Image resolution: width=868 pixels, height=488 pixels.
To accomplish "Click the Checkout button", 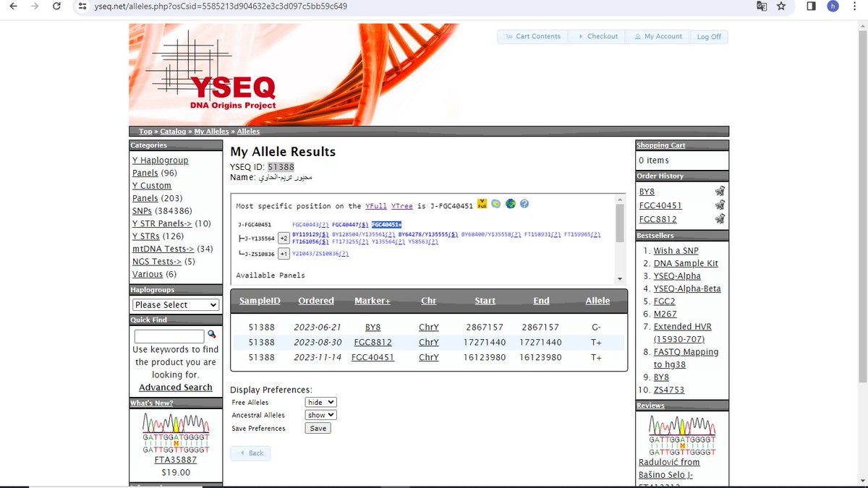I will pos(597,36).
